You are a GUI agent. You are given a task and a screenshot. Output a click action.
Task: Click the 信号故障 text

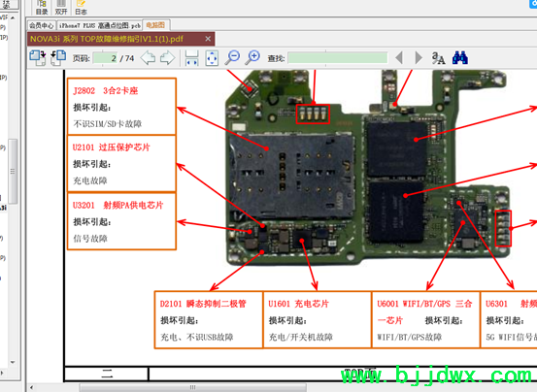pyautogui.click(x=90, y=239)
